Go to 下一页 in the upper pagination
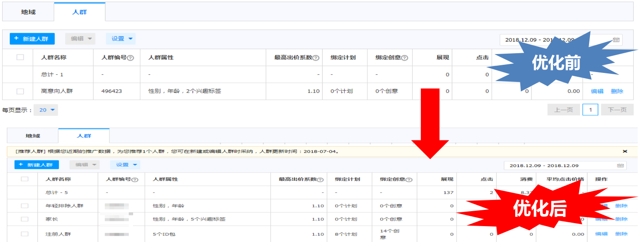644x242 pixels. tap(617, 110)
